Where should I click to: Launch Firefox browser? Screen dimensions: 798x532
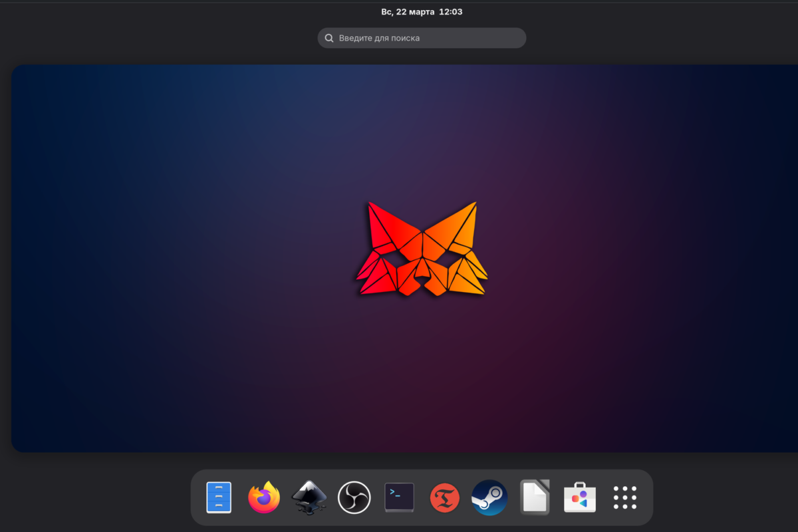click(x=264, y=497)
